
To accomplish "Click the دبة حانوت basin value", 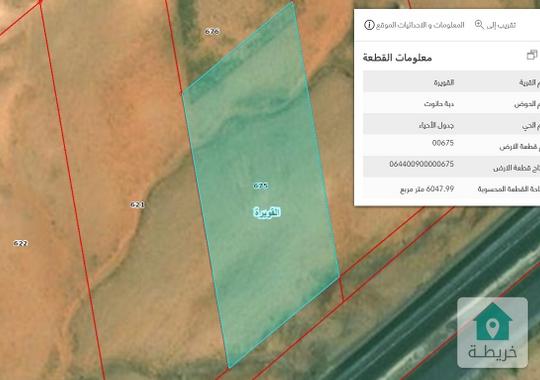I will pos(439,104).
